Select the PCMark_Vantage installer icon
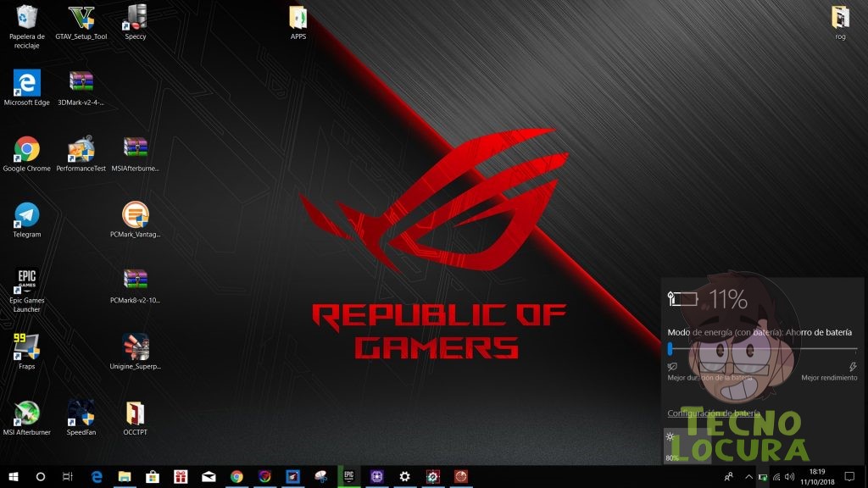This screenshot has width=868, height=488. point(135,219)
